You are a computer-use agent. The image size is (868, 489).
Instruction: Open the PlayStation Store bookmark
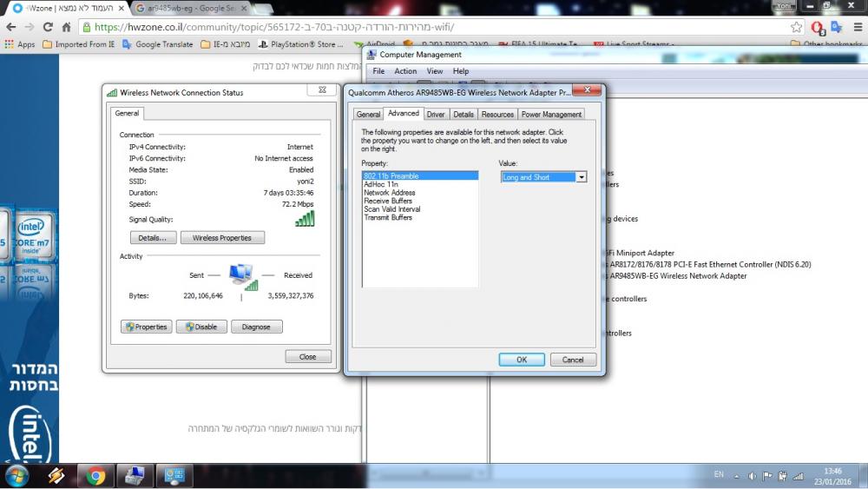coord(301,44)
